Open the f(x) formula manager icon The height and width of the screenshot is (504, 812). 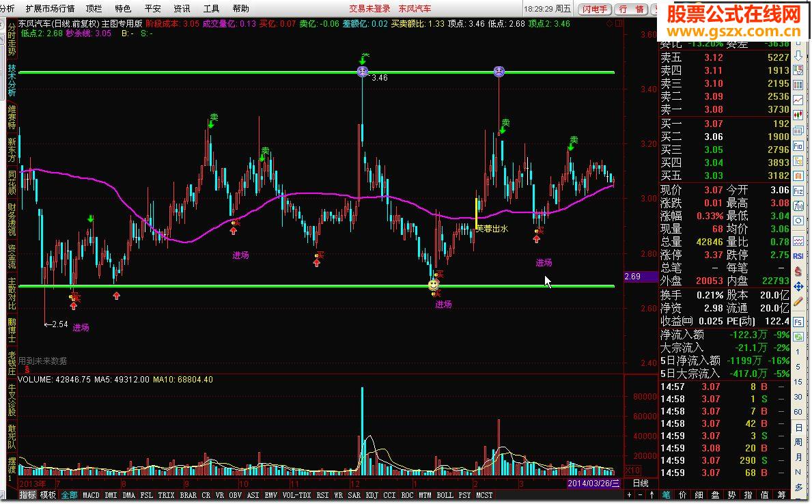(798, 206)
